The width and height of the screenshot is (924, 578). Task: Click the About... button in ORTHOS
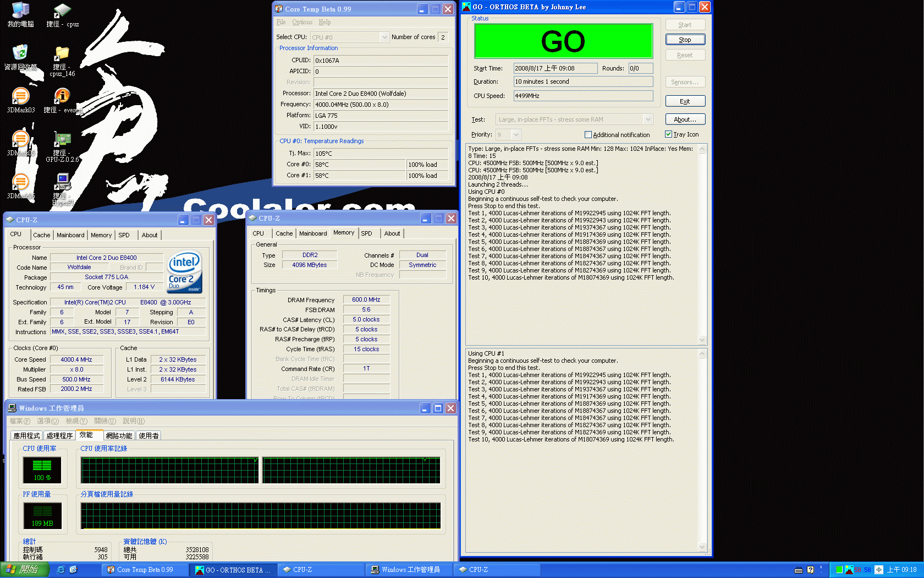coord(685,119)
